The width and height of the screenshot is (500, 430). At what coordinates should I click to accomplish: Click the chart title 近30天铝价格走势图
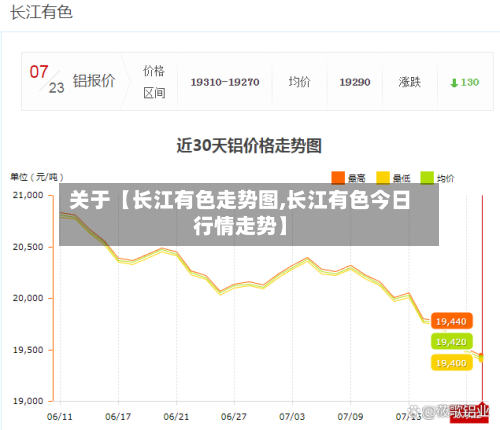(x=249, y=146)
